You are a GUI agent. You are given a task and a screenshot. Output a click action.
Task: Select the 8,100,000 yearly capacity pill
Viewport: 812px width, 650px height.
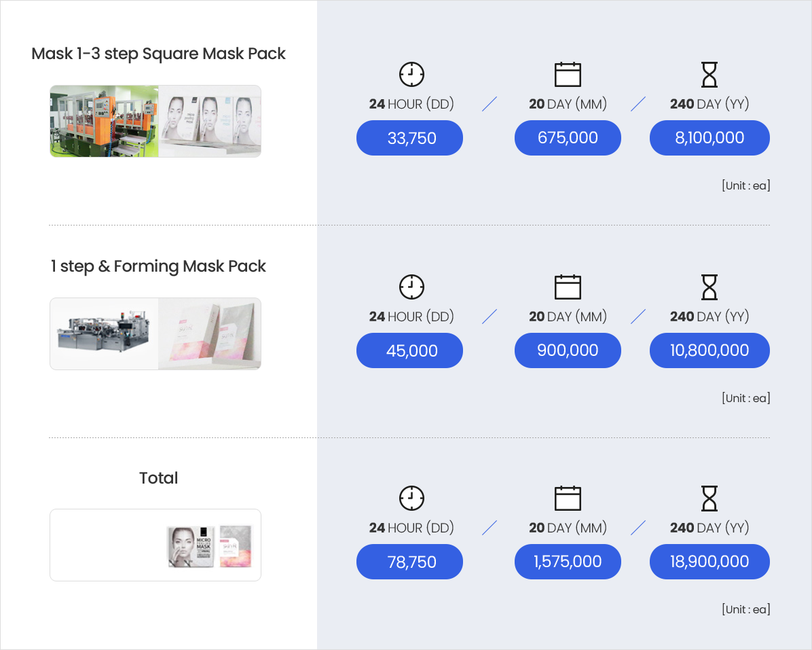pos(709,138)
